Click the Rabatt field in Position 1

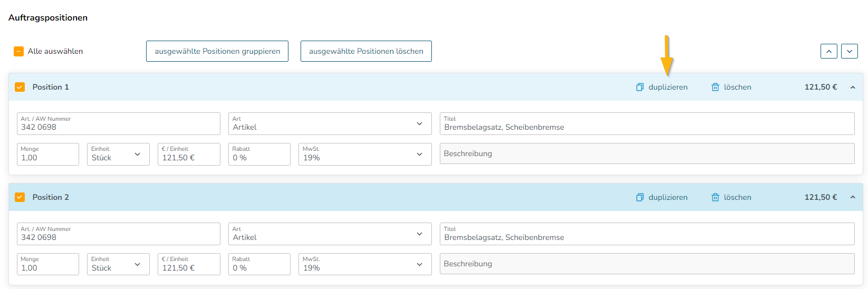click(259, 154)
